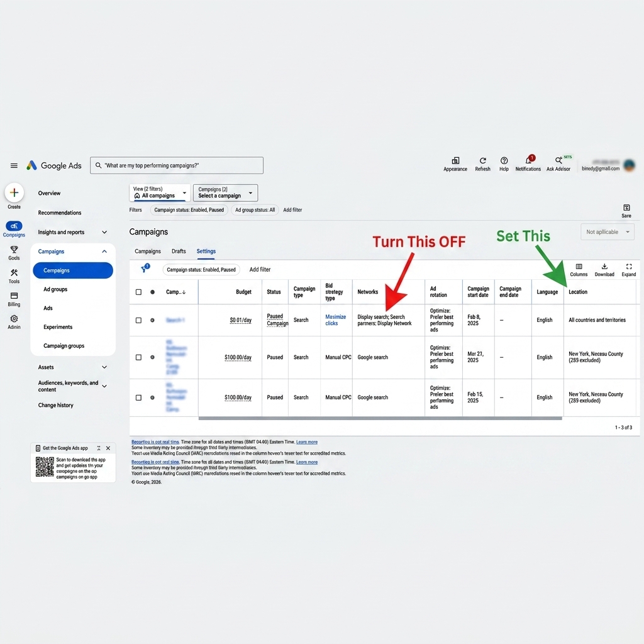This screenshot has width=644, height=644.
Task: Click the Create plus button
Action: tap(14, 192)
